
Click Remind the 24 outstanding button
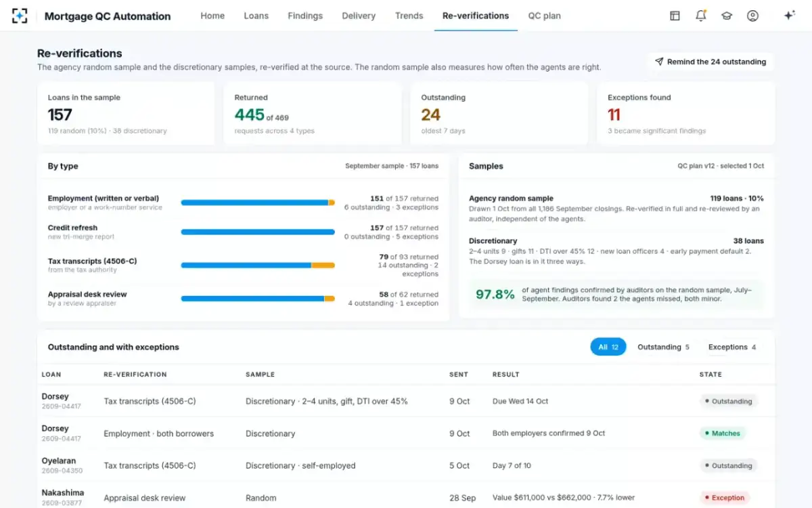coord(710,62)
